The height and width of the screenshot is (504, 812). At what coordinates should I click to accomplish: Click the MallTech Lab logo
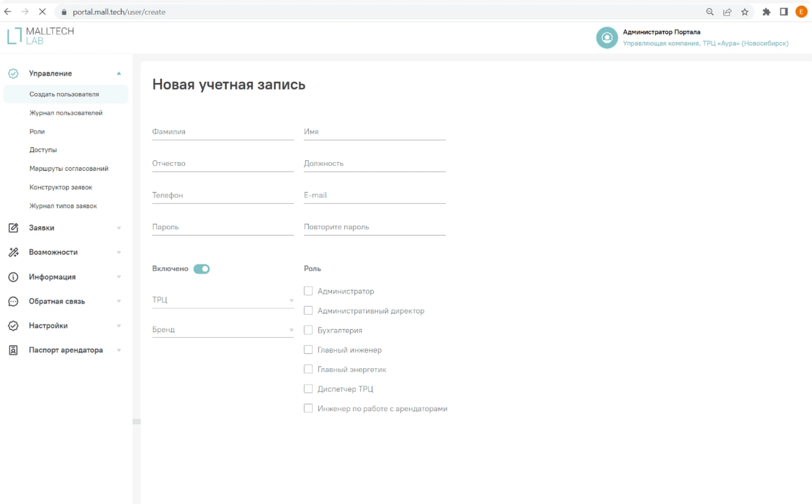[40, 36]
